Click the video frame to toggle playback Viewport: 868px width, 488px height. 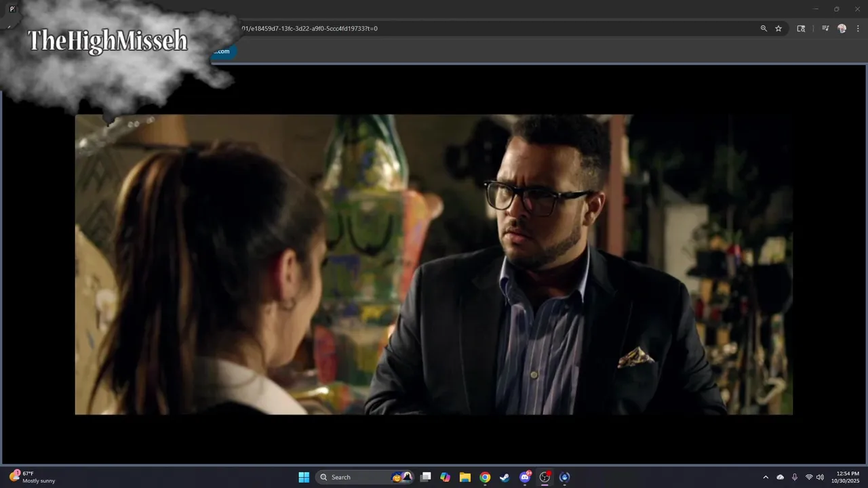coord(433,264)
